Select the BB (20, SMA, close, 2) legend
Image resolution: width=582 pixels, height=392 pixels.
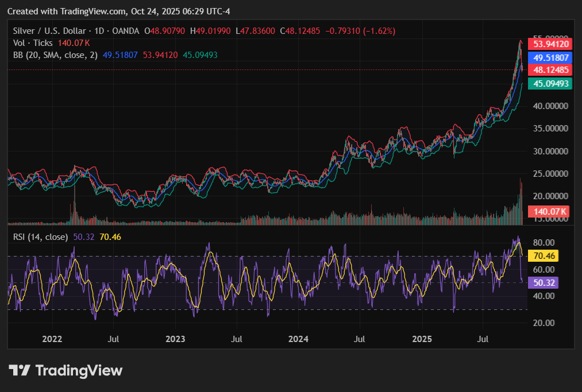56,55
